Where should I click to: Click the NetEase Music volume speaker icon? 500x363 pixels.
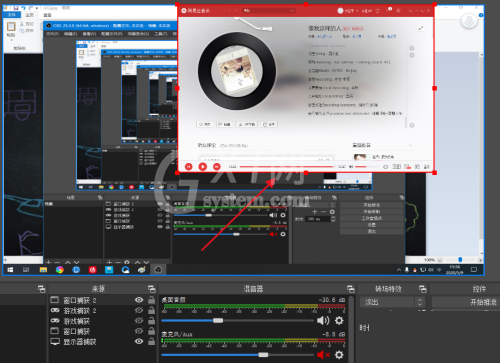pyautogui.click(x=351, y=166)
